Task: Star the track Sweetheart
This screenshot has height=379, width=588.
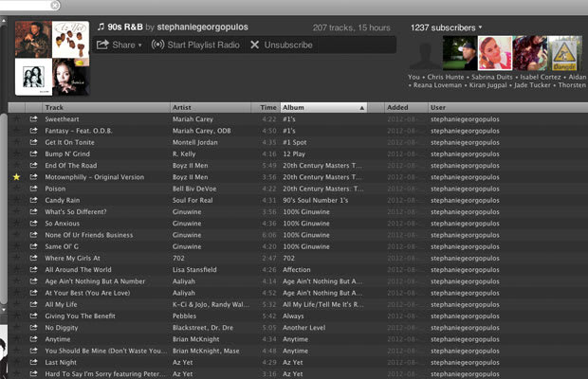Action: (x=16, y=119)
